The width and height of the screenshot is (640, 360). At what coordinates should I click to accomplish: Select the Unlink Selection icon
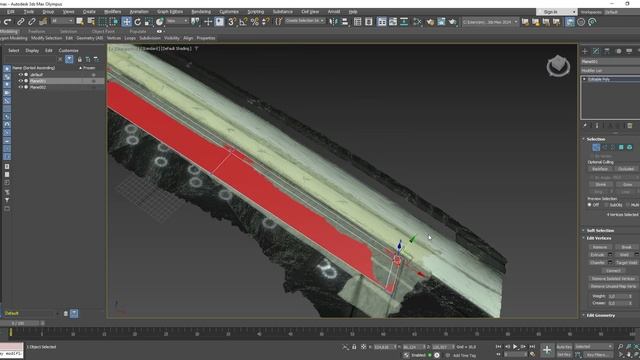coord(31,22)
